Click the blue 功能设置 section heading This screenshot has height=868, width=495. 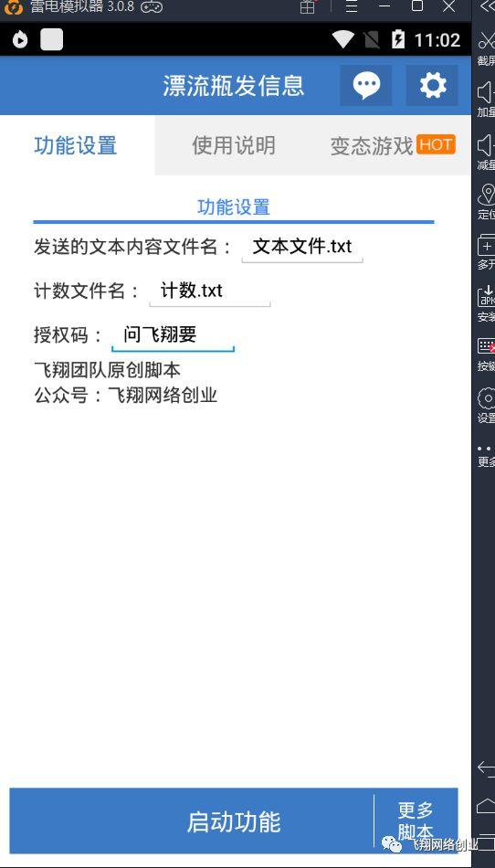click(x=234, y=207)
